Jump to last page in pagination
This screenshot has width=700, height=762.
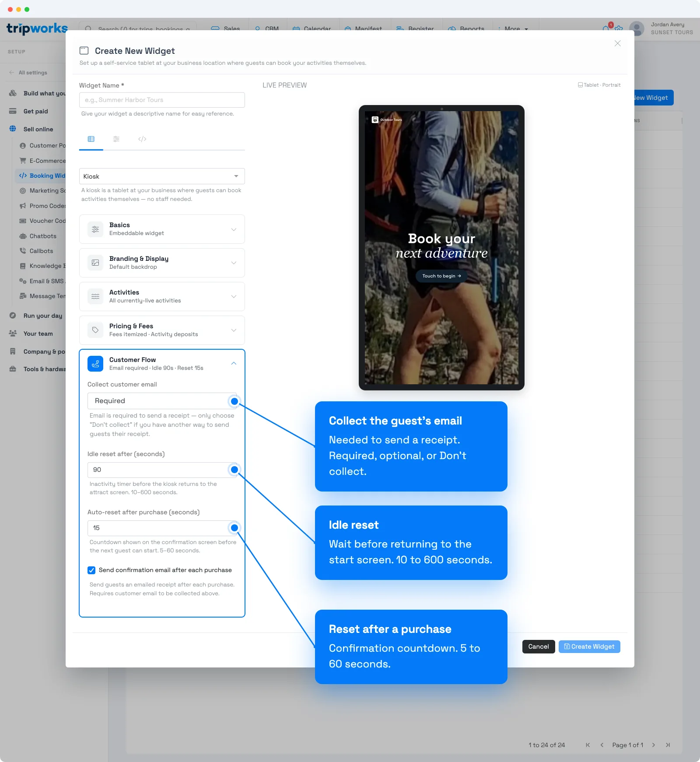pos(668,745)
